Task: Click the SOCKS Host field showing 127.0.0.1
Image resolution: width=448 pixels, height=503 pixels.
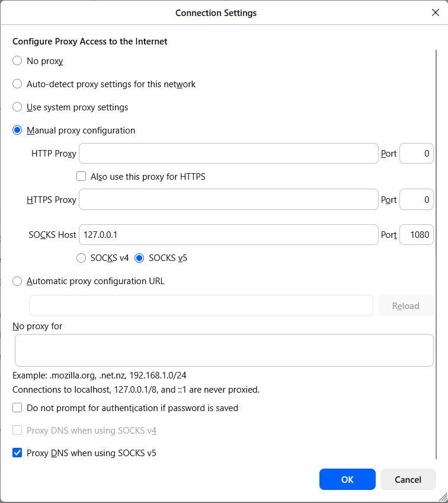Action: coord(228,234)
